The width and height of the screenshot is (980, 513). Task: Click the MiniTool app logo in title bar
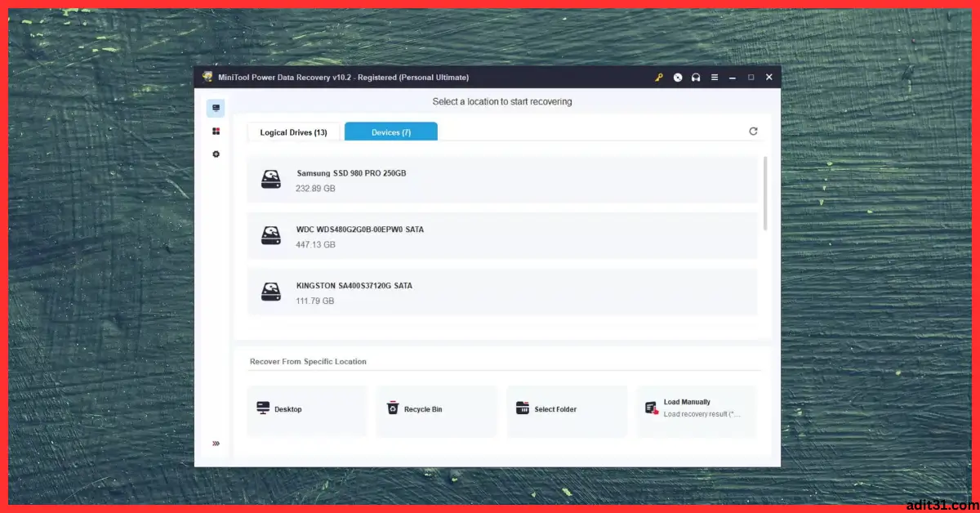(x=207, y=77)
